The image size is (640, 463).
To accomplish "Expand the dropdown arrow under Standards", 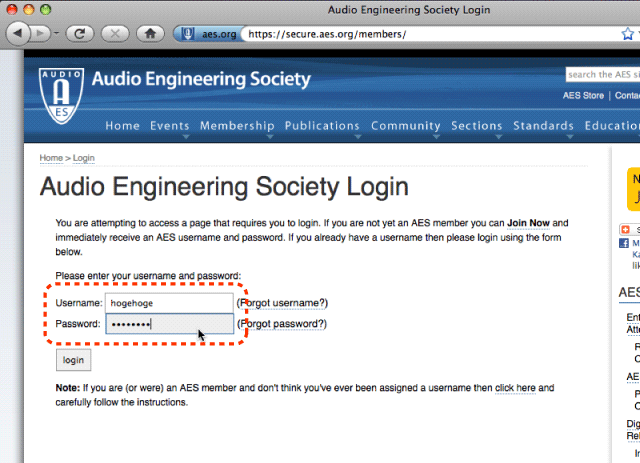I will 570,137.
